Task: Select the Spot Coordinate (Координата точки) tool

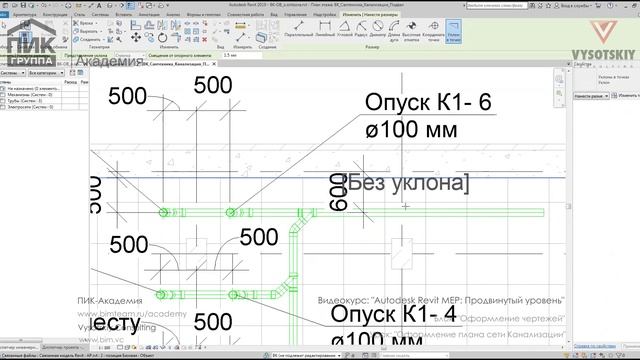Action: (433, 31)
